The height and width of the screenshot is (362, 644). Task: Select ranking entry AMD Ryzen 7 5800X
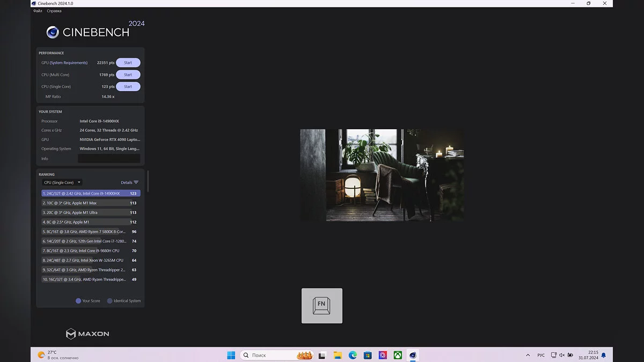click(91, 232)
